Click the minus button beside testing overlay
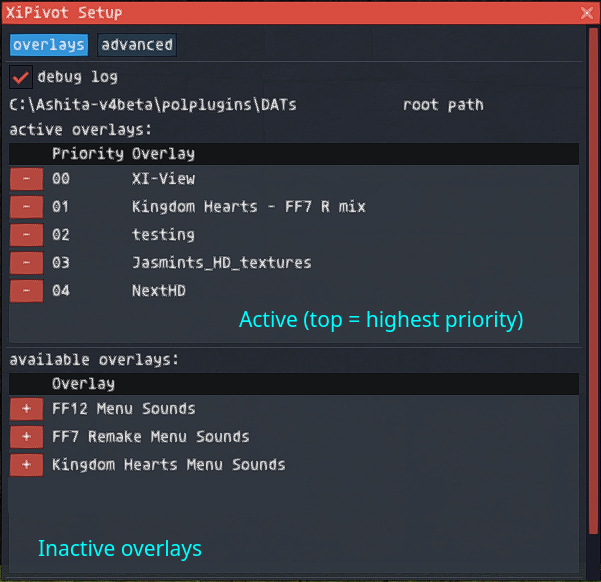Screen dimensions: 601x582 tap(26, 235)
